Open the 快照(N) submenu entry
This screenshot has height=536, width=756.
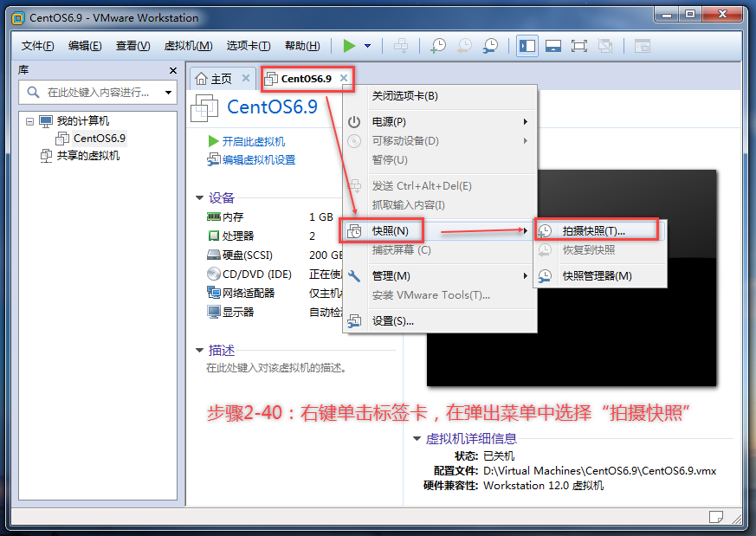pyautogui.click(x=440, y=231)
